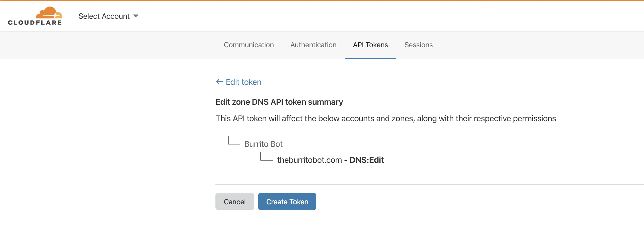Open the Sessions tab
Viewport: 644px width, 243px height.
pyautogui.click(x=418, y=45)
